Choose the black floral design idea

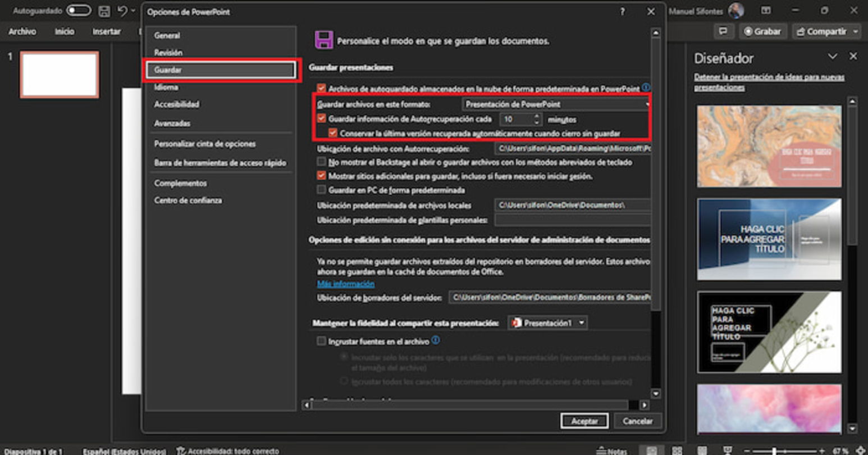point(769,332)
